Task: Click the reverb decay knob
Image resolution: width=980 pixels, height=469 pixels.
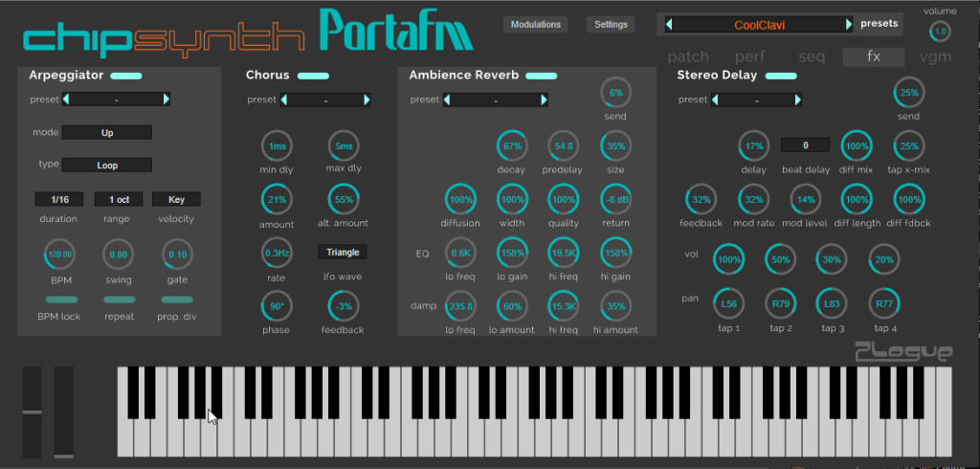Action: click(x=512, y=145)
